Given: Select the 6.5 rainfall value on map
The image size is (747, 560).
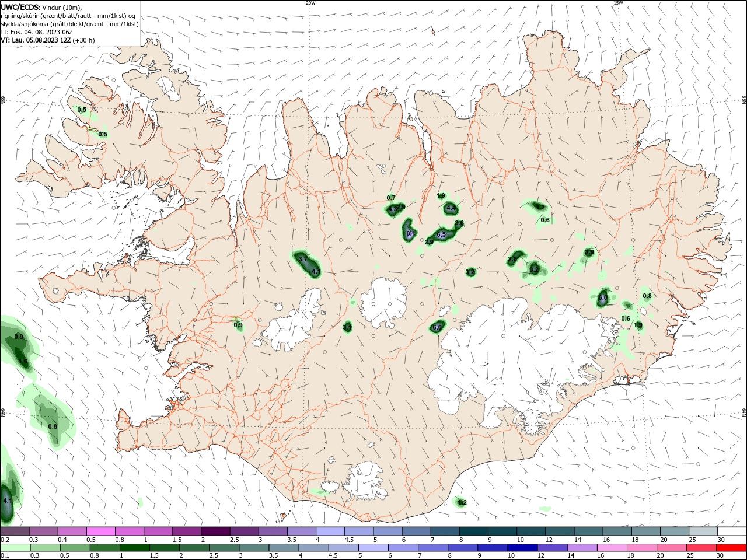Looking at the screenshot, I should coord(441,235).
